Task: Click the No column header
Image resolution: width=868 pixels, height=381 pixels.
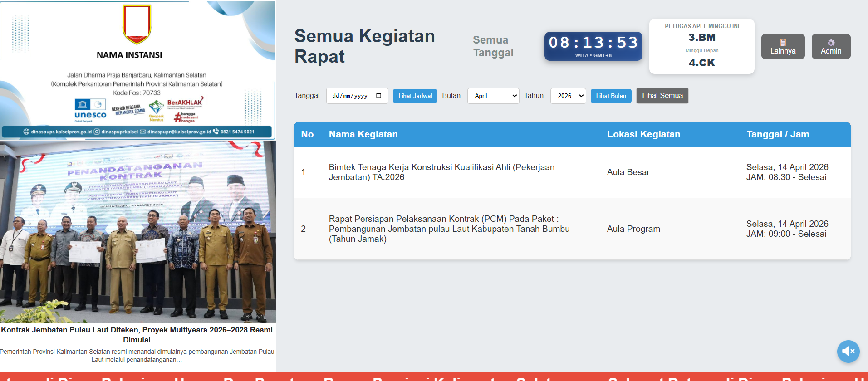Action: click(x=307, y=134)
